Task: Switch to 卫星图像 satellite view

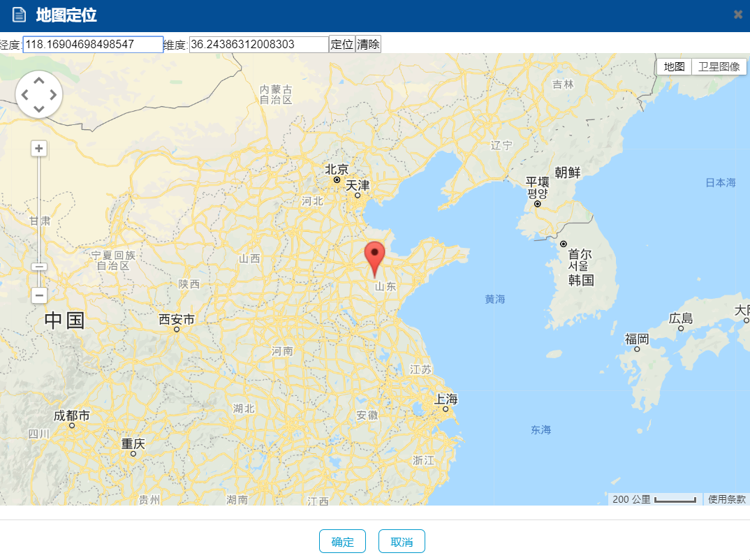Action: point(719,66)
